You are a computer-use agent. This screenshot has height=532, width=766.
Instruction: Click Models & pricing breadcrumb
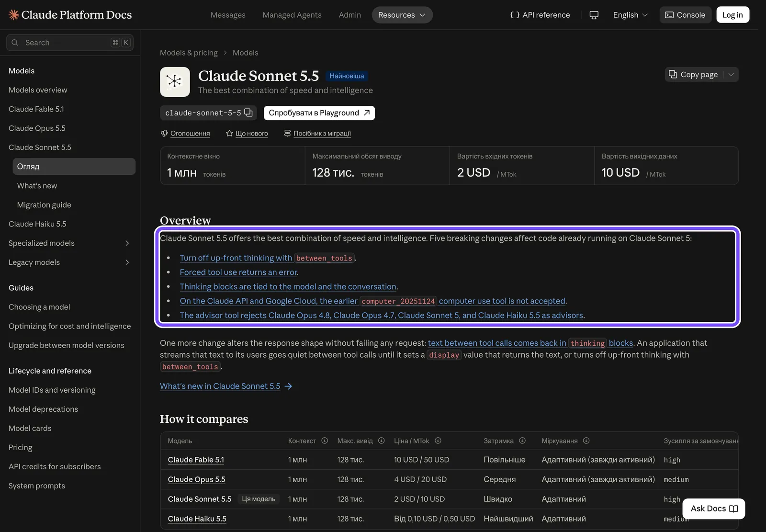189,53
